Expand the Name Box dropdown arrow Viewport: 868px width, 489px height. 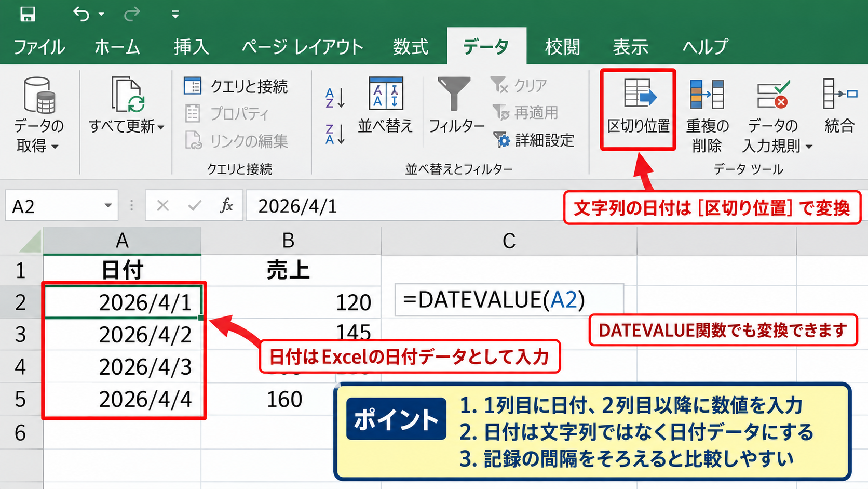pos(108,206)
